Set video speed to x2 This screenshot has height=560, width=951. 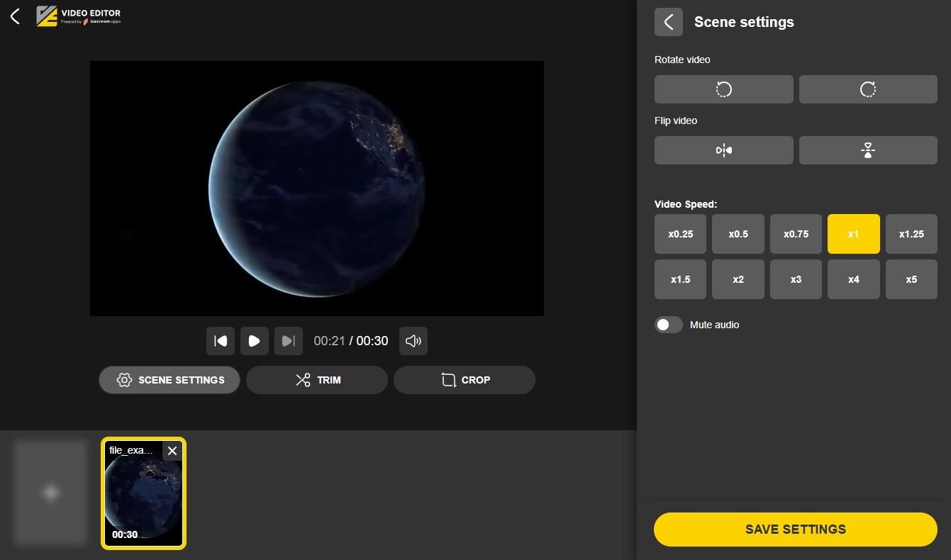(x=738, y=279)
